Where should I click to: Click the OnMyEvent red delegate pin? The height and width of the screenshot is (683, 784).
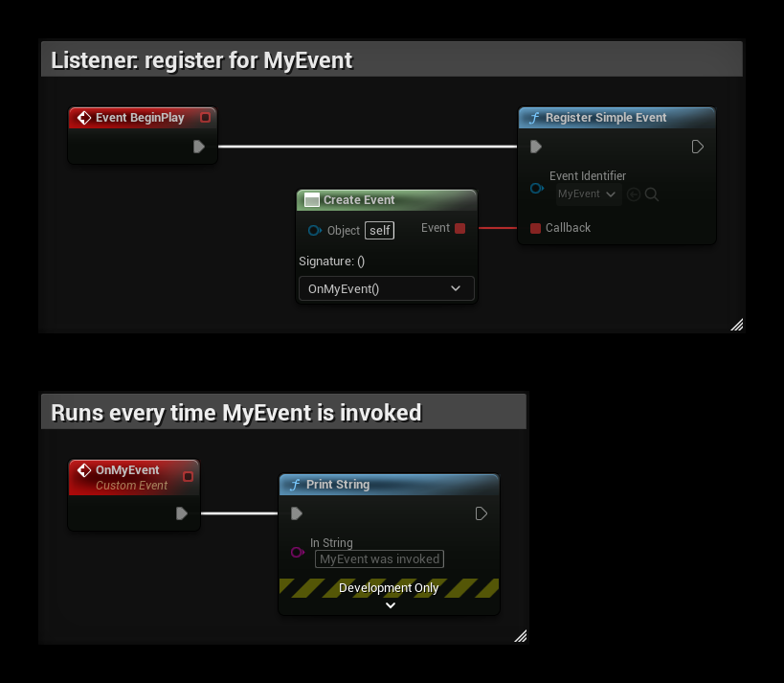(188, 476)
